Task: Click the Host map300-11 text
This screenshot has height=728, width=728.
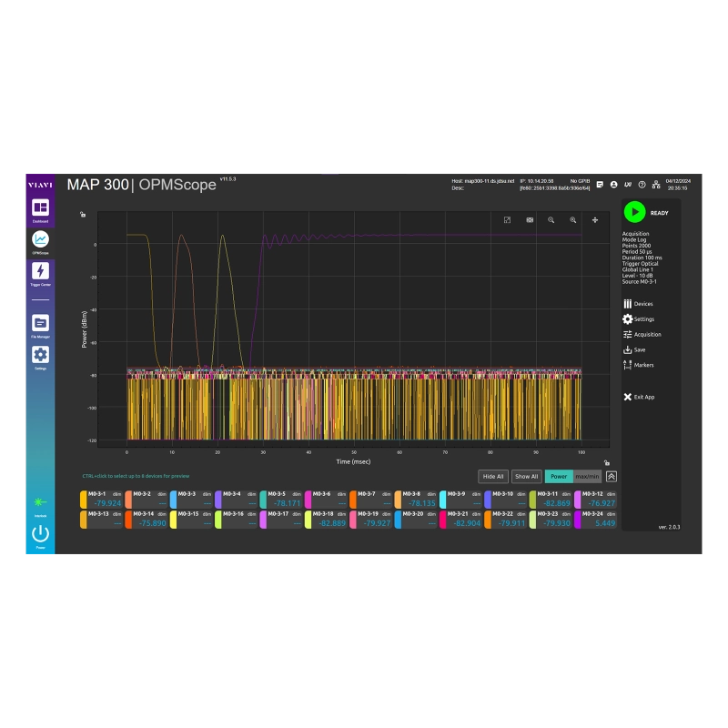Action: (x=483, y=181)
